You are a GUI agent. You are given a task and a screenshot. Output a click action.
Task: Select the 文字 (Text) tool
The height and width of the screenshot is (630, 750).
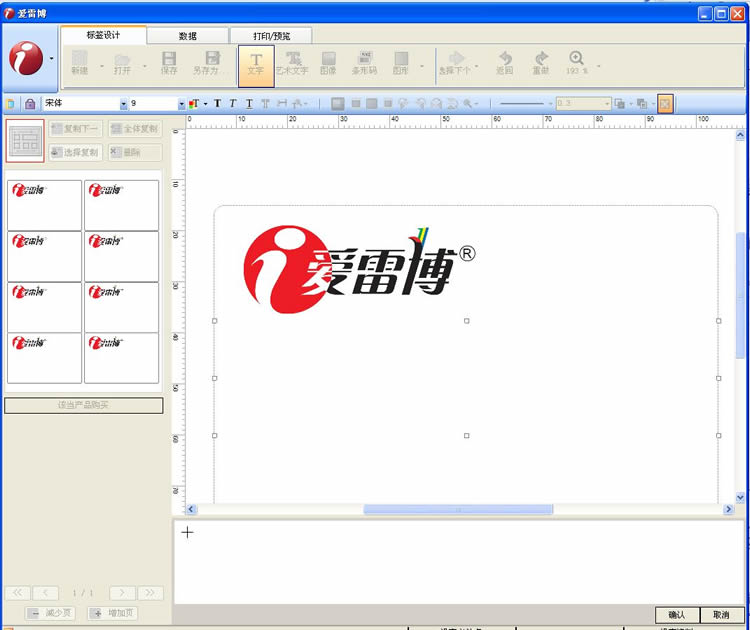(256, 66)
